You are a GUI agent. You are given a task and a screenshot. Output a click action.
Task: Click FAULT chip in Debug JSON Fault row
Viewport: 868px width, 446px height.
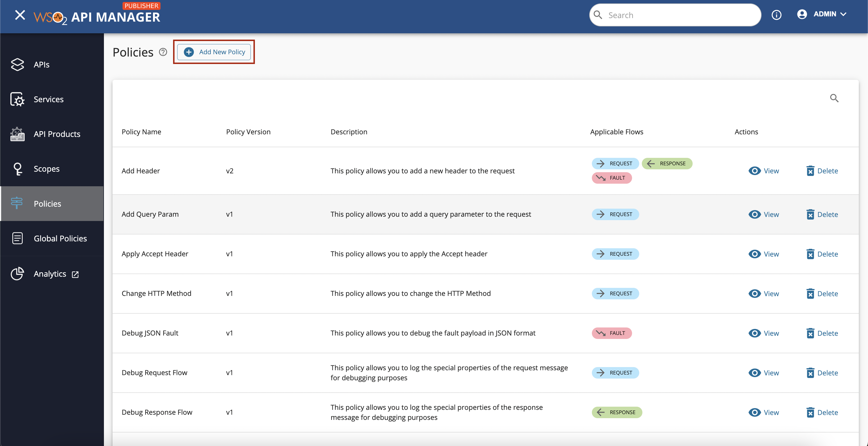[x=612, y=333]
